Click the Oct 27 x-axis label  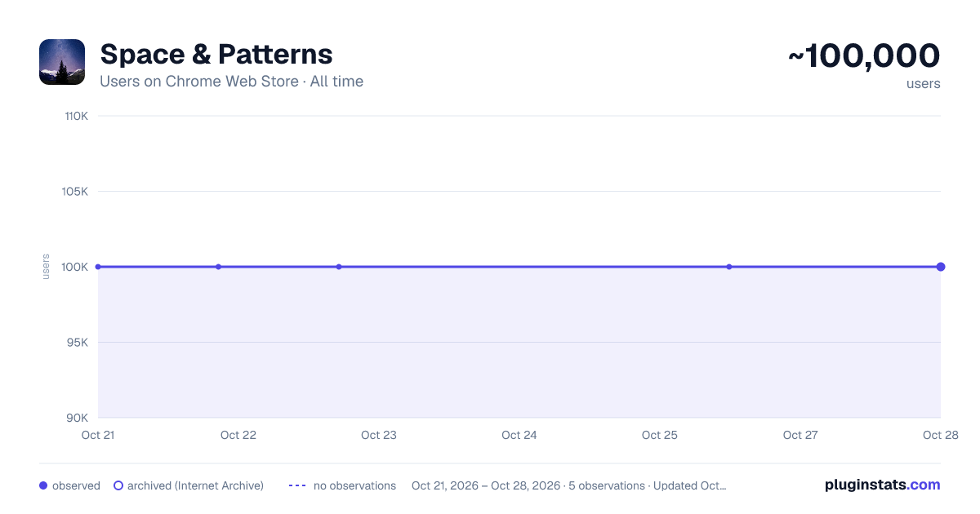800,435
